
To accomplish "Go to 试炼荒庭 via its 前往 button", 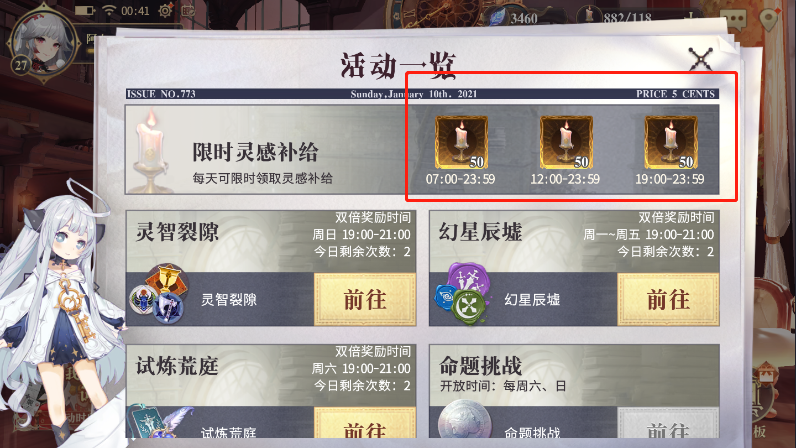I will tap(365, 423).
